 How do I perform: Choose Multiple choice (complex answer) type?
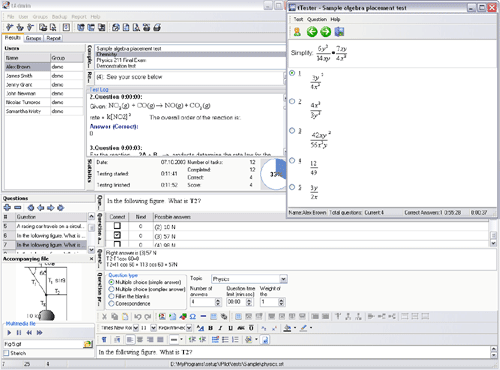[112, 289]
